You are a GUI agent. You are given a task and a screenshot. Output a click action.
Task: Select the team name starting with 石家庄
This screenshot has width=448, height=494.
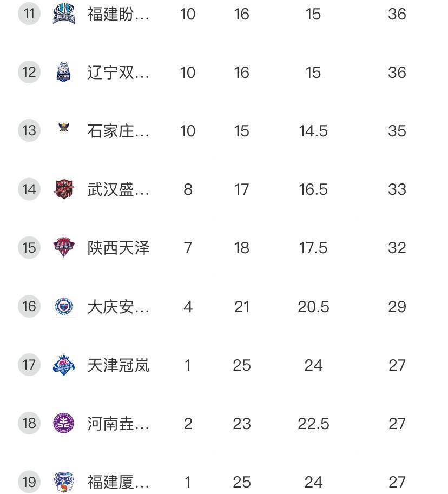point(118,131)
